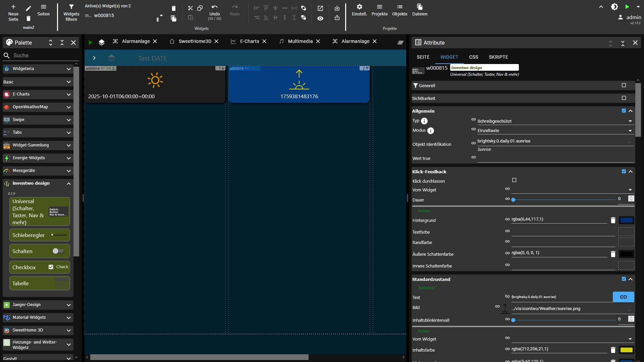Viewport: 644px width, 362px height.
Task: Click the Widgets filtern funnel icon
Action: coord(71,7)
